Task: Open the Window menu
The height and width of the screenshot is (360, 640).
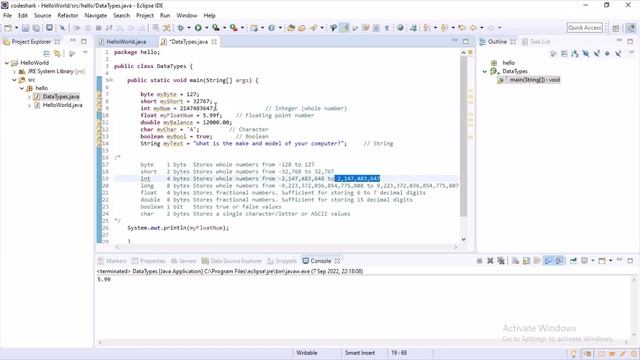Action: (187, 16)
